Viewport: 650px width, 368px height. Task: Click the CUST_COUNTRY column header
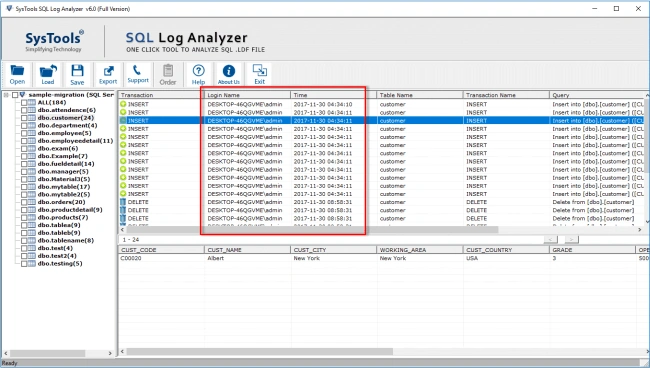coord(506,250)
